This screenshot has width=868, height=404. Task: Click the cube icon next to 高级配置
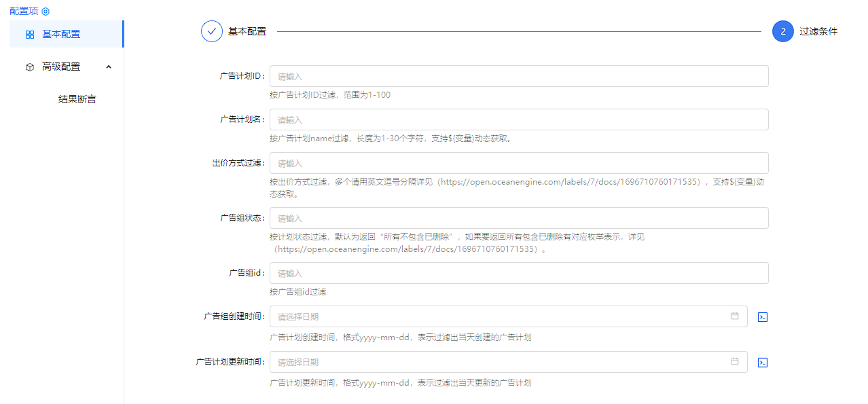click(30, 67)
